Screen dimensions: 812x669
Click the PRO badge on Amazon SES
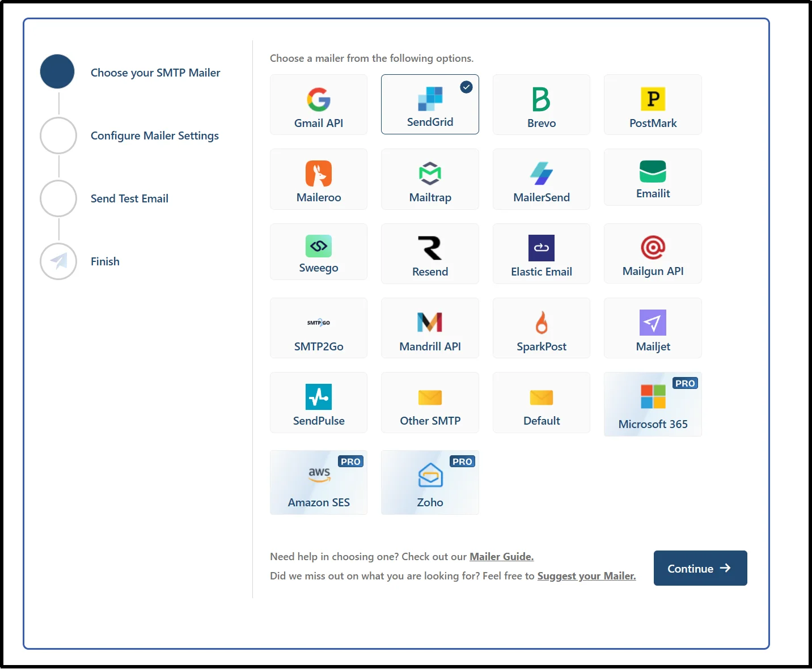coord(350,461)
